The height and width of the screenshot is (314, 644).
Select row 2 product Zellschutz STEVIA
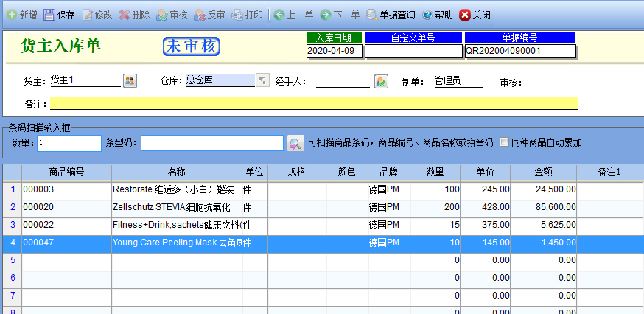[x=177, y=208]
